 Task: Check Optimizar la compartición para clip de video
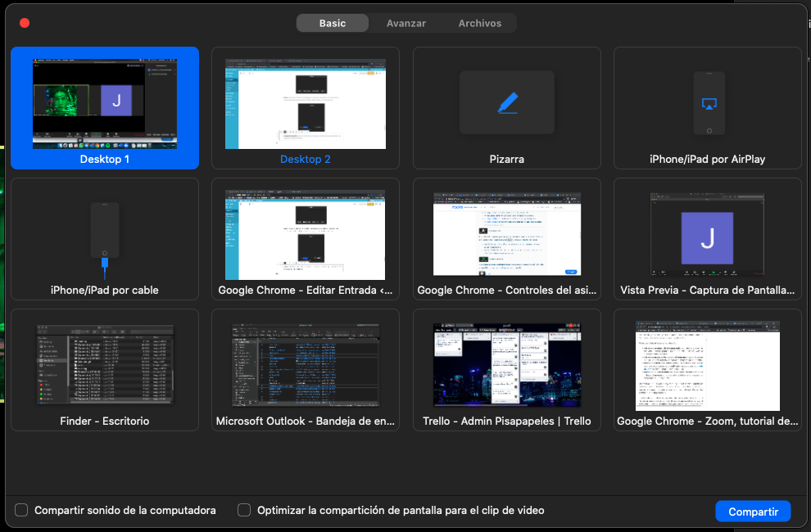pyautogui.click(x=244, y=510)
